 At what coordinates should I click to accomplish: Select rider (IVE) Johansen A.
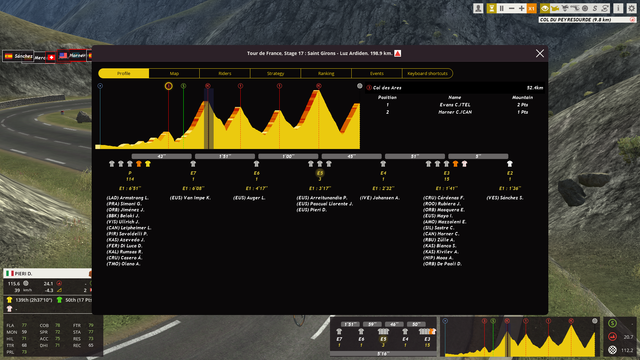click(x=380, y=198)
